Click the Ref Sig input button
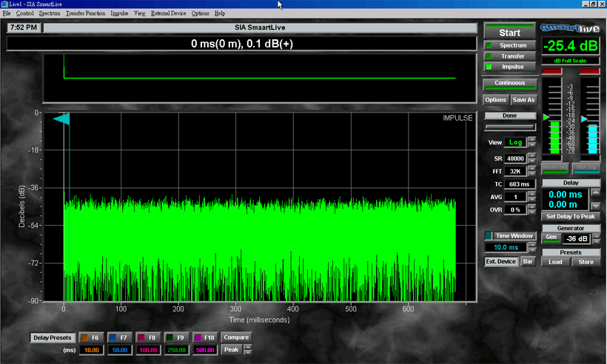 [x=586, y=167]
